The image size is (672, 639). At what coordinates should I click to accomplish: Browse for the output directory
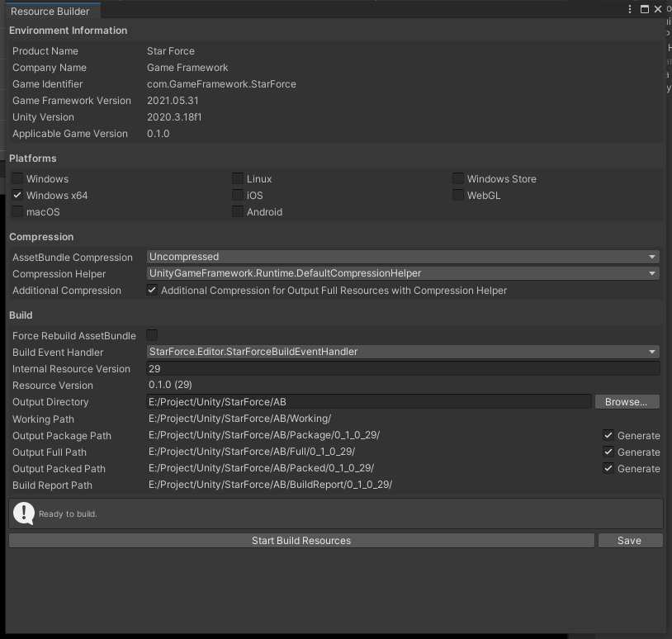pyautogui.click(x=627, y=402)
